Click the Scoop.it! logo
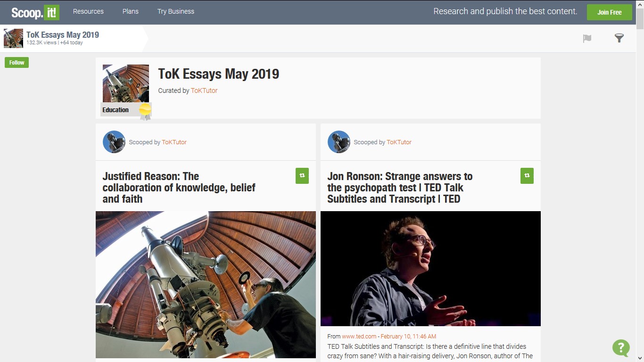The height and width of the screenshot is (362, 644). tap(35, 12)
